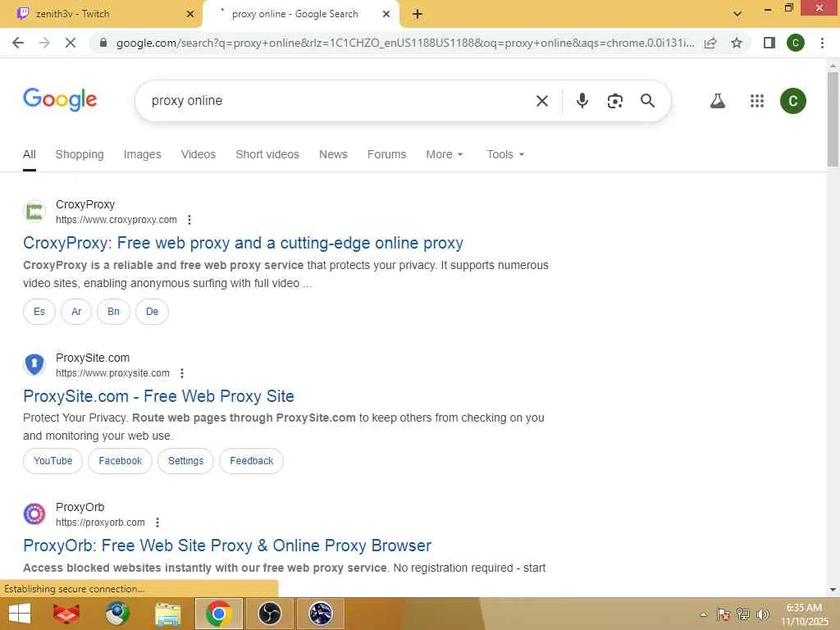The height and width of the screenshot is (630, 840).
Task: Click the scrollbar down arrow
Action: tap(833, 589)
